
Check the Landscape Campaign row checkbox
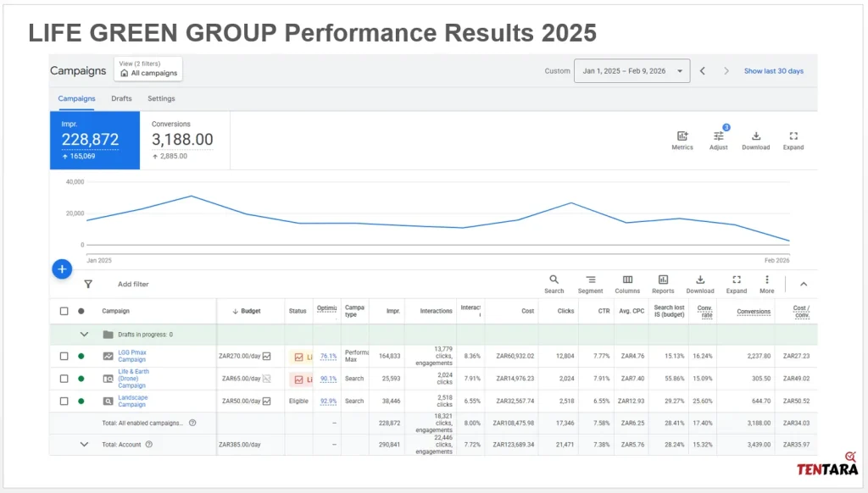tap(64, 401)
